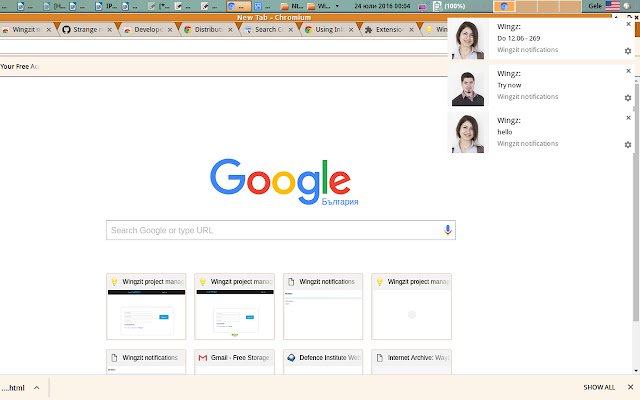Expand the download item options chevron

pyautogui.click(x=37, y=388)
